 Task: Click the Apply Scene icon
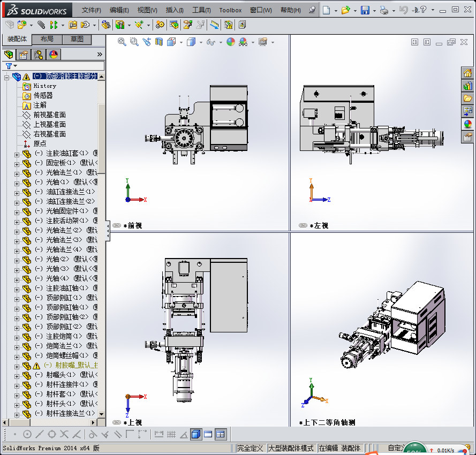pyautogui.click(x=243, y=42)
